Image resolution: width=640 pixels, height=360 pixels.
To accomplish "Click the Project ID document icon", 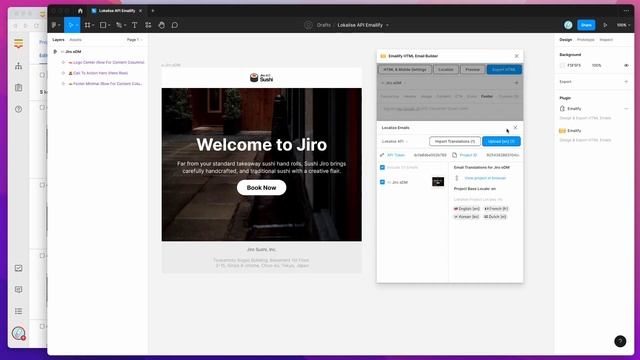I will click(454, 155).
